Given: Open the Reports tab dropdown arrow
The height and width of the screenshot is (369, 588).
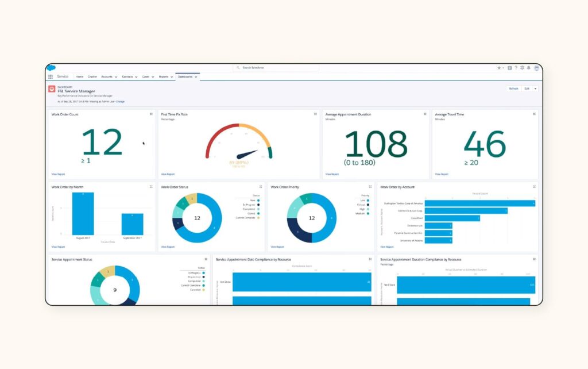Looking at the screenshot, I should click(172, 76).
